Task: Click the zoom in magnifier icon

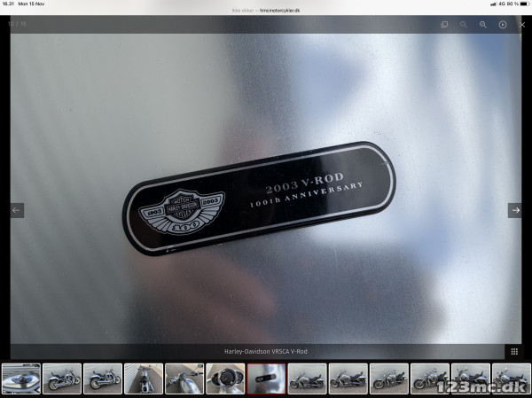Action: tap(483, 25)
